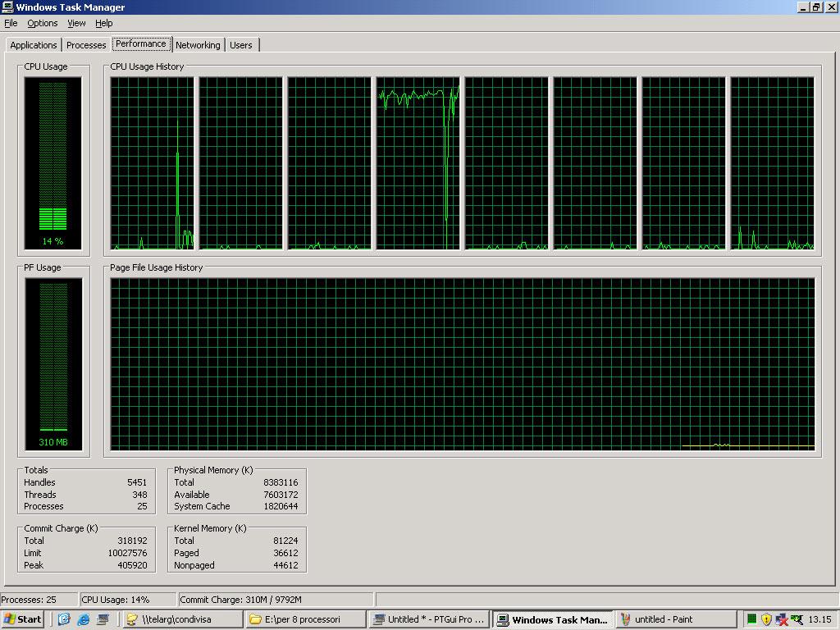Click the system clock showing 13.15
840x630 pixels.
[x=819, y=619]
